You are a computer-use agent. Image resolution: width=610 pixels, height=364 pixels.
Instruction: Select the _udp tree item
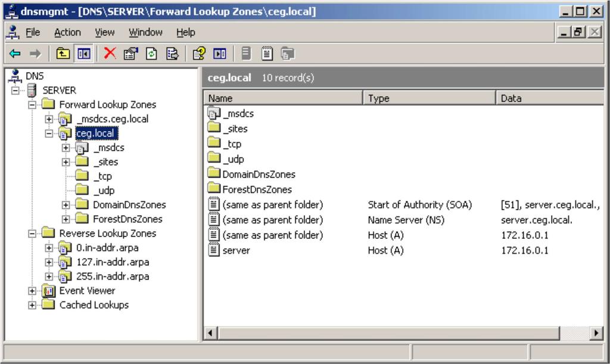(104, 191)
